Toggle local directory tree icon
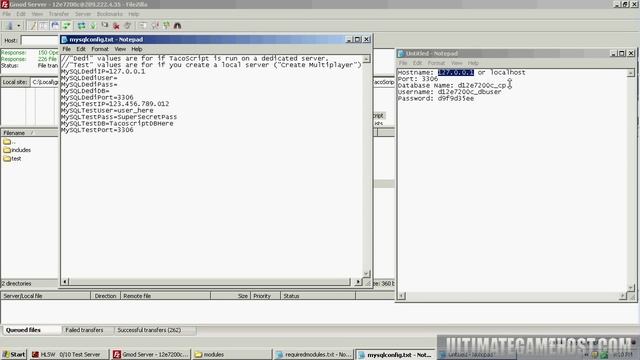 tap(44, 26)
